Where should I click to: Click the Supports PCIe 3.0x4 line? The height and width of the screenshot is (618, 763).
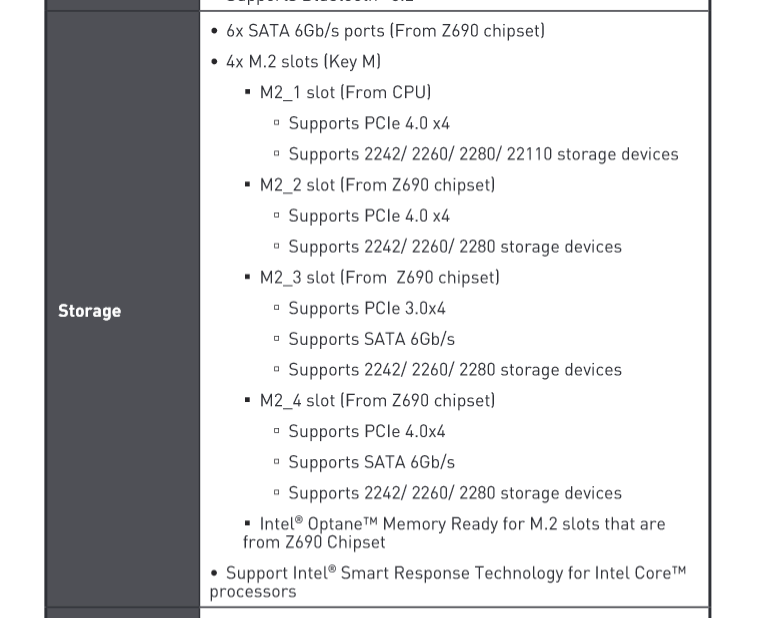[x=367, y=309]
